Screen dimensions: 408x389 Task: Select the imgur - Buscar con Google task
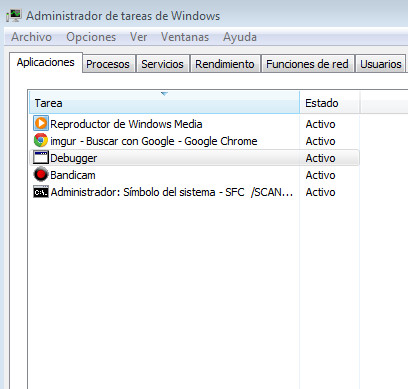(x=154, y=141)
